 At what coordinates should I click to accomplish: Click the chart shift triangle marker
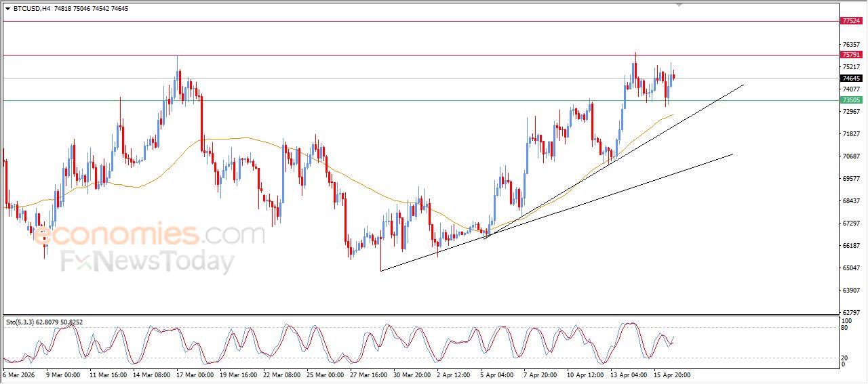[x=679, y=5]
